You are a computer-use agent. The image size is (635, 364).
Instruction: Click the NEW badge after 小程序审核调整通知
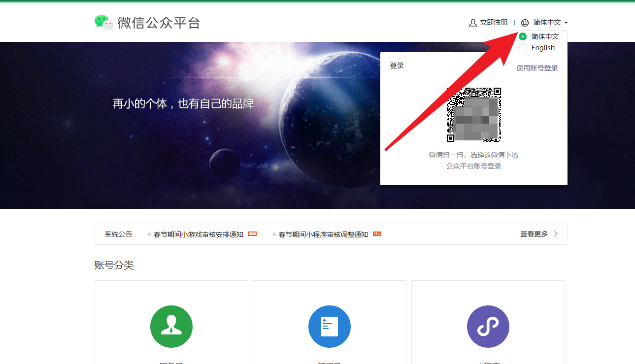tap(377, 234)
